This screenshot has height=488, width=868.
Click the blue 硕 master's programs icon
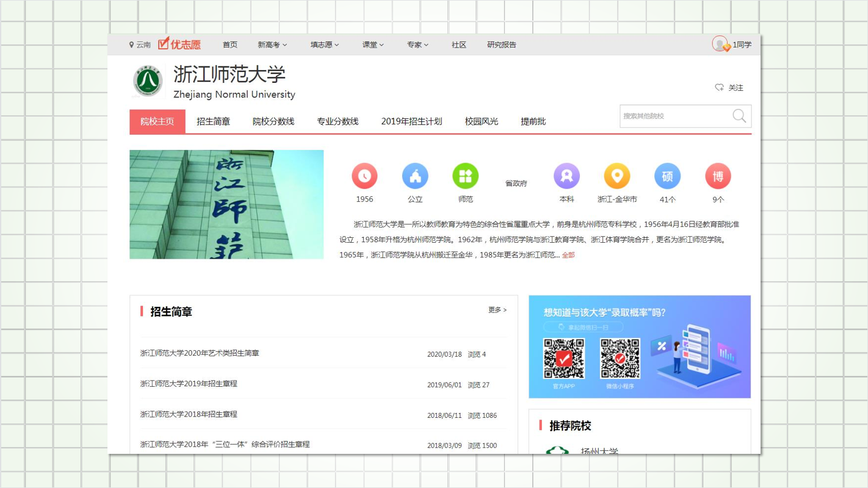[667, 176]
